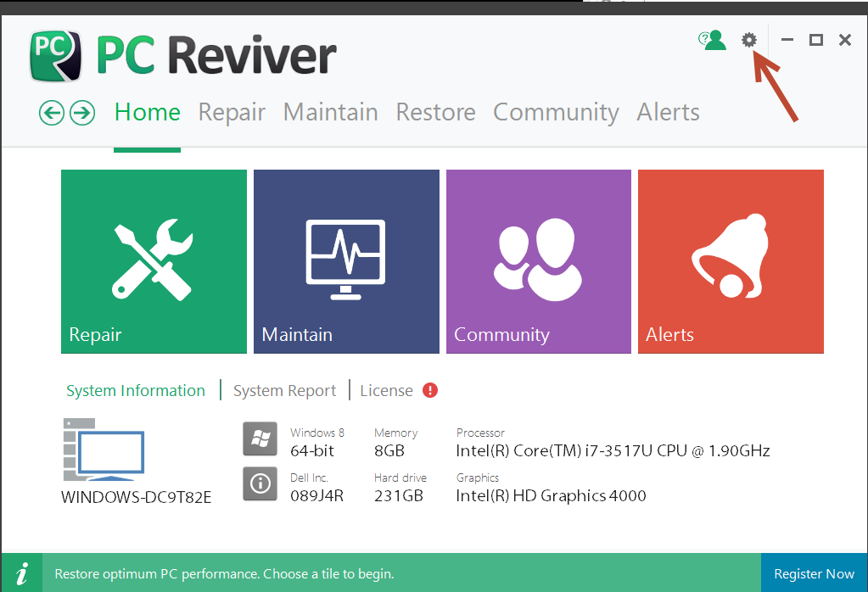Click the help account user icon
The image size is (868, 592).
pos(713,40)
